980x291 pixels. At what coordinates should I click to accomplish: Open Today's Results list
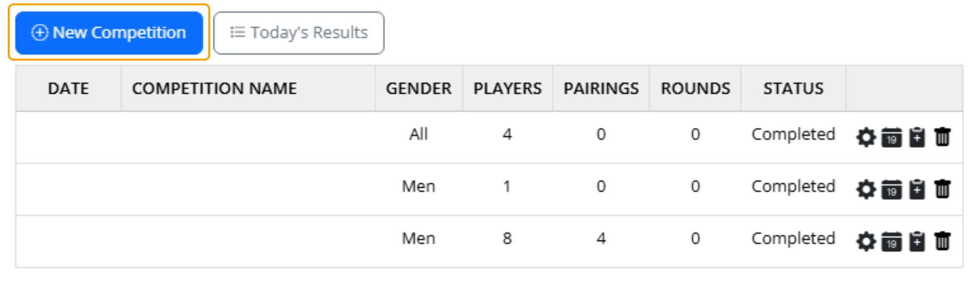pyautogui.click(x=299, y=32)
